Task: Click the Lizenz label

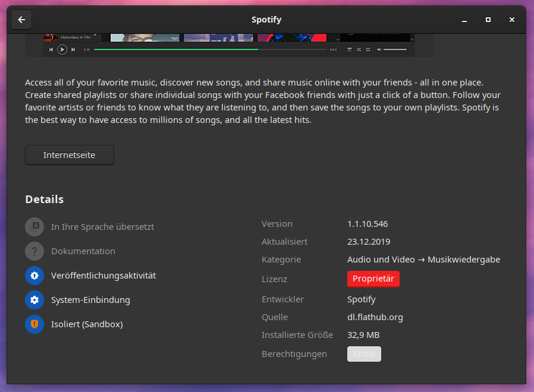Action: 274,279
